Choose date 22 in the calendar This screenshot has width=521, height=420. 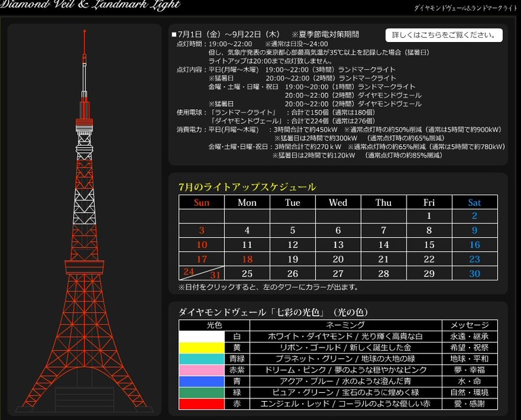click(429, 259)
